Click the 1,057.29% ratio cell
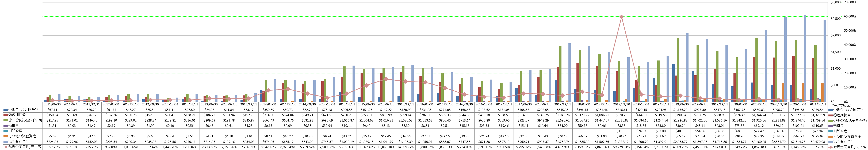868x150 pixels. pos(53,147)
